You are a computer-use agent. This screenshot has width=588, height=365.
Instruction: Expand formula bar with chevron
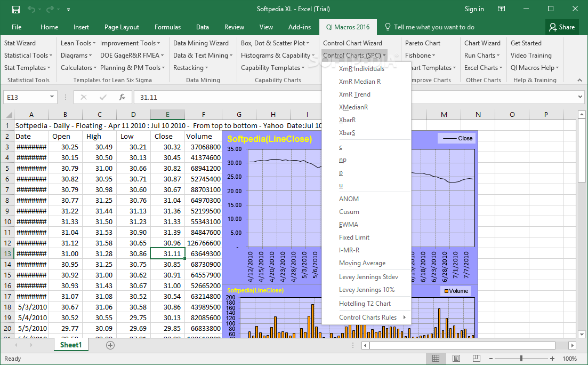coord(581,97)
